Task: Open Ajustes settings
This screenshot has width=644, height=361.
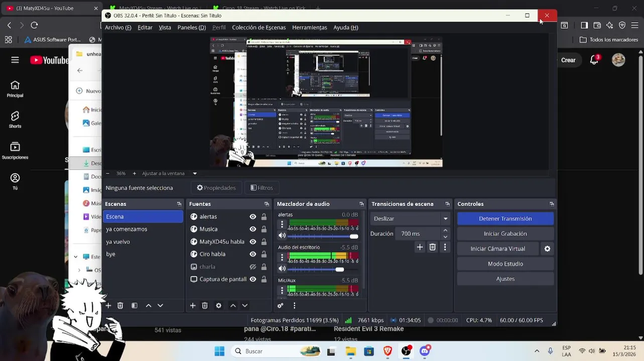Action: [x=505, y=279]
